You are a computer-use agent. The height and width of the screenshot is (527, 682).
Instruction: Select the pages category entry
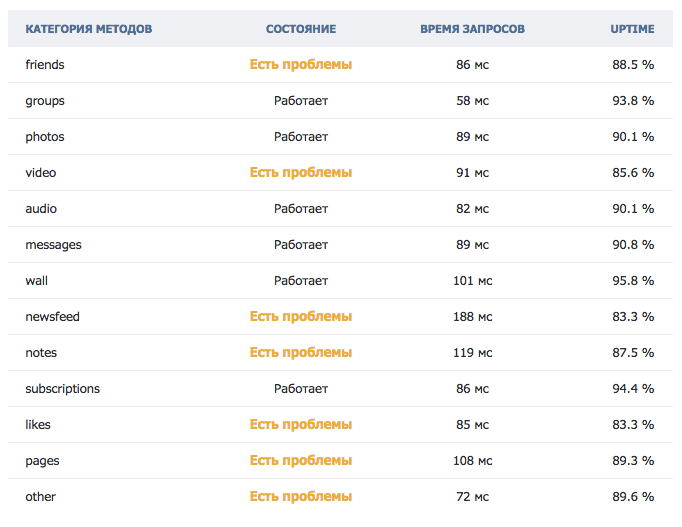pyautogui.click(x=41, y=461)
